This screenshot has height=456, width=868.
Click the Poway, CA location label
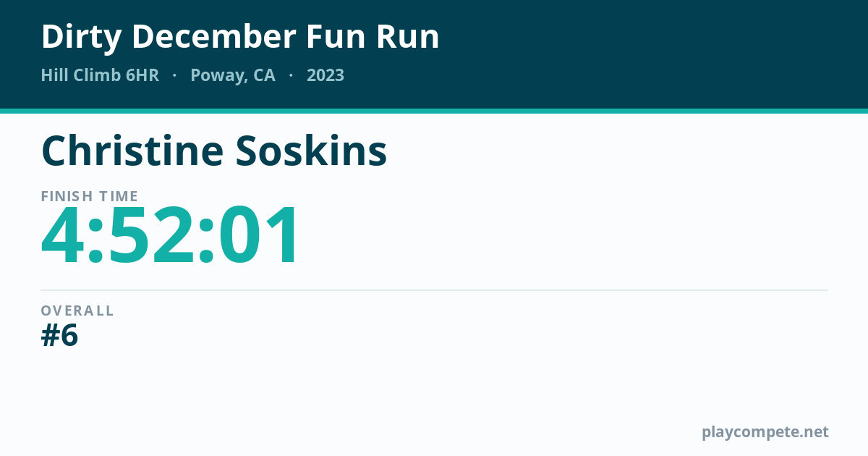click(233, 76)
